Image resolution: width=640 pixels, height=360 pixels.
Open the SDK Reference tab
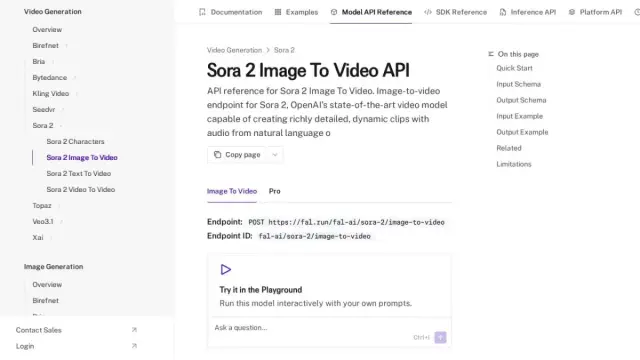click(456, 12)
